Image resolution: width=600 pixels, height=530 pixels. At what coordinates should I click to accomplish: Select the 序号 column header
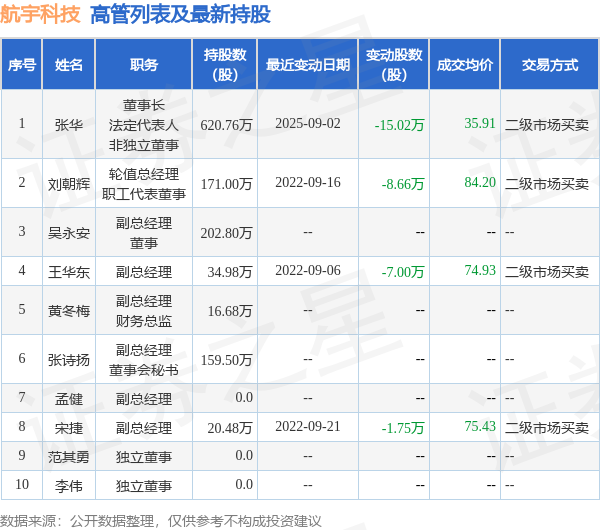[22, 65]
